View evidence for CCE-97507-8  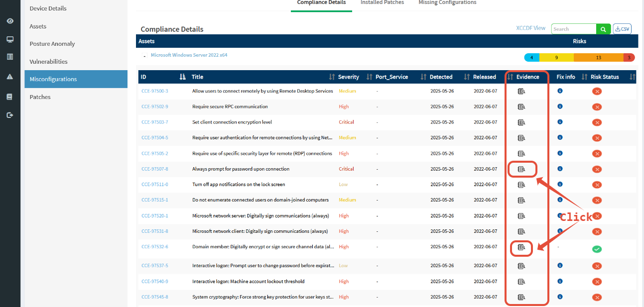click(521, 169)
